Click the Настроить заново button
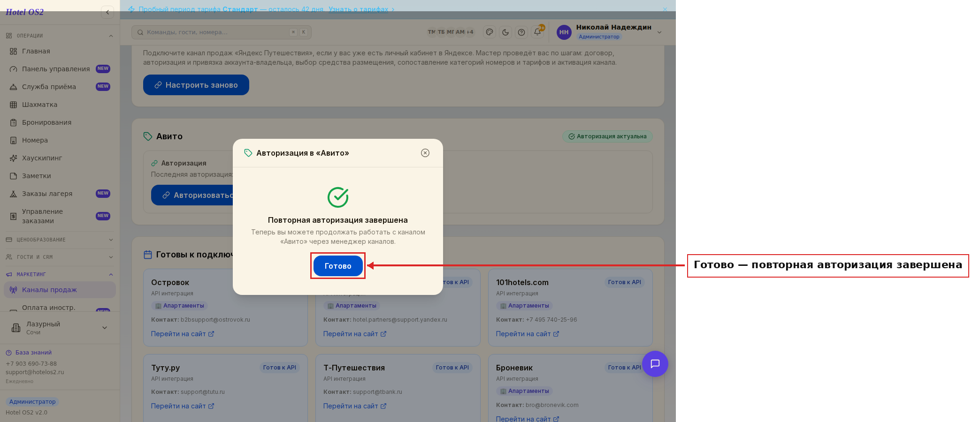Screen dimensions: 980x422 (196, 85)
